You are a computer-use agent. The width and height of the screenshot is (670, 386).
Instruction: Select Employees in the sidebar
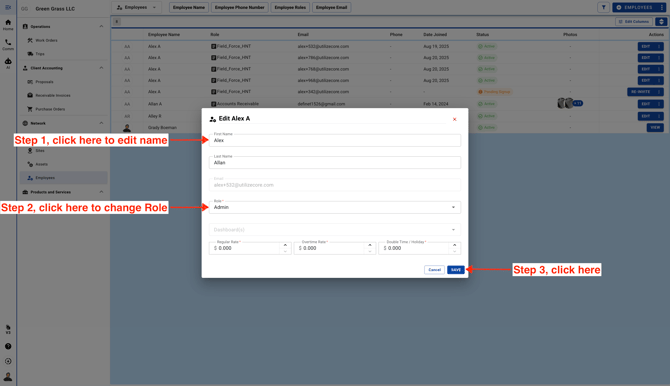coord(63,178)
